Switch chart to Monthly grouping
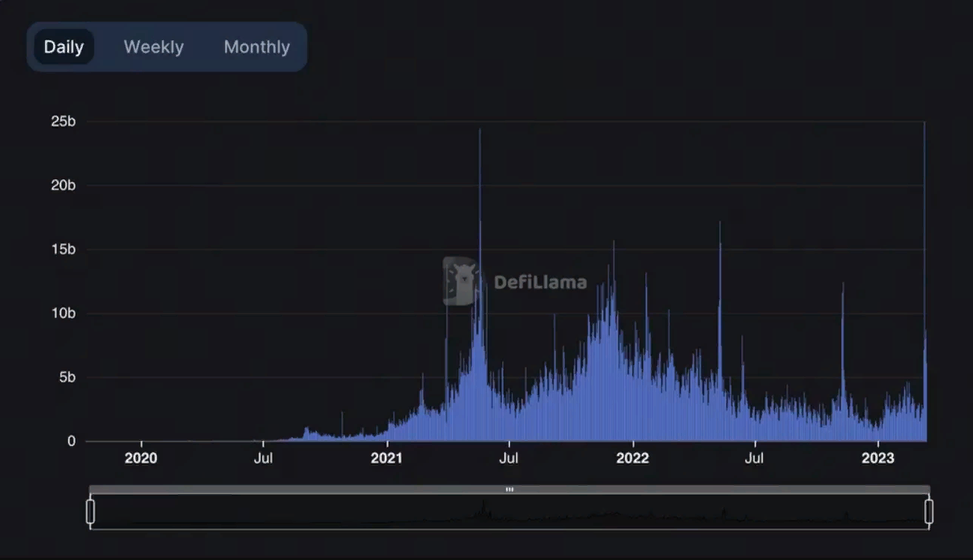Image resolution: width=973 pixels, height=560 pixels. [256, 47]
